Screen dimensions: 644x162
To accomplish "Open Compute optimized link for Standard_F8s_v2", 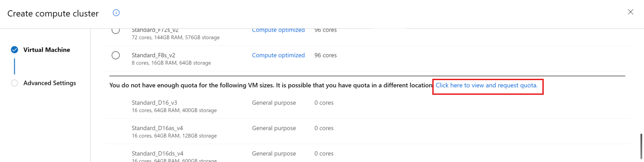I will click(x=279, y=55).
